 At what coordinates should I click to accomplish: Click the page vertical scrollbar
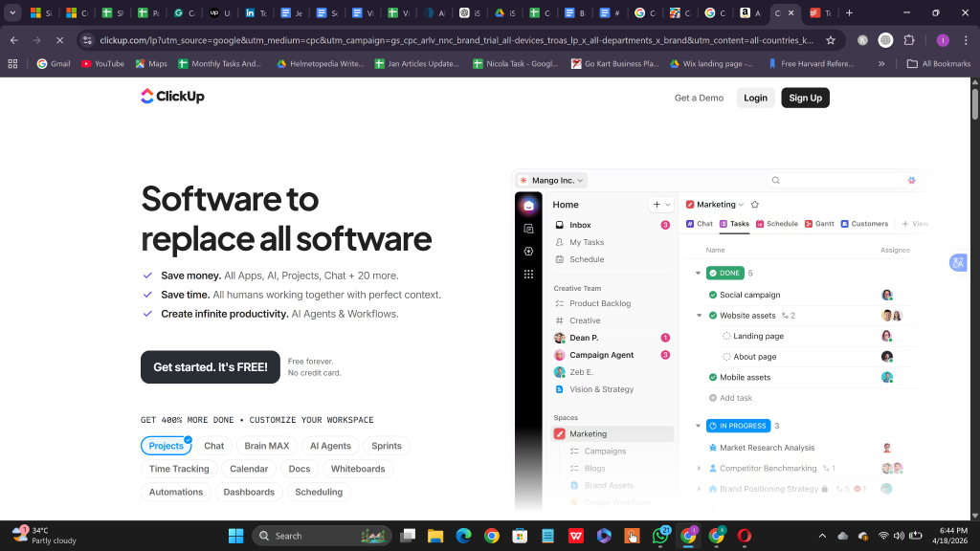coord(974,298)
